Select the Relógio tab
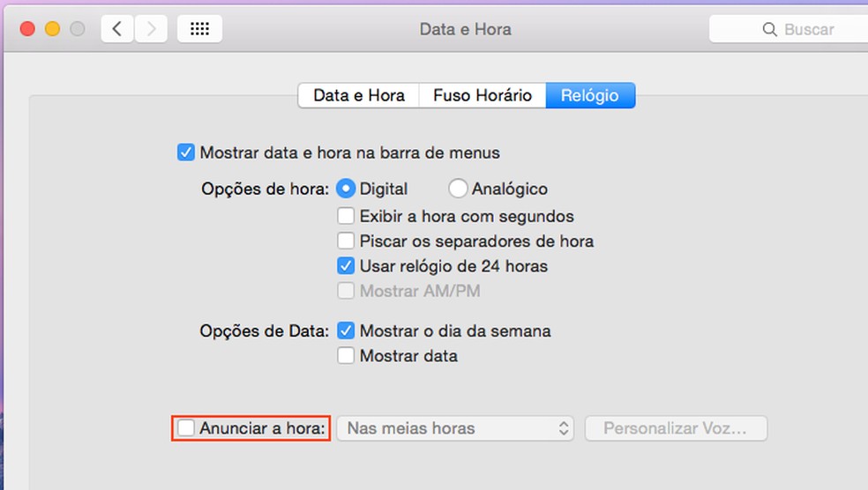 point(589,95)
